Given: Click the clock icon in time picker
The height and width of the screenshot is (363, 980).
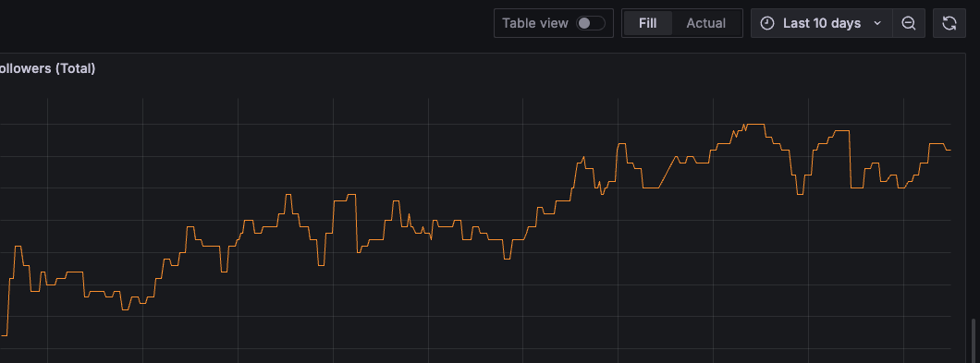Looking at the screenshot, I should tap(766, 23).
